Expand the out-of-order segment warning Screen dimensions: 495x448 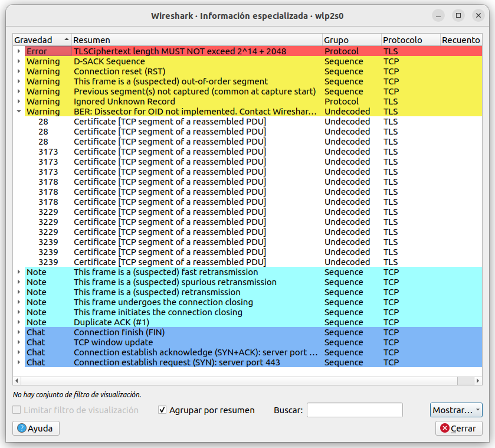(19, 81)
